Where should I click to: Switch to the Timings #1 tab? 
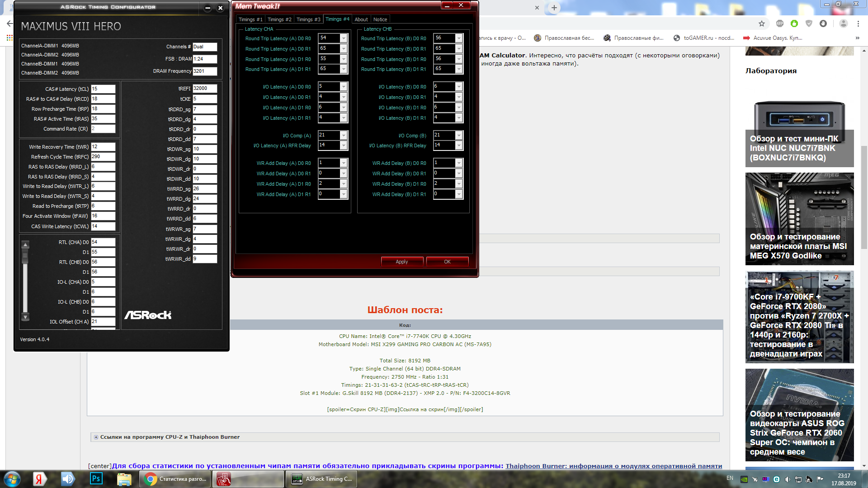click(250, 19)
